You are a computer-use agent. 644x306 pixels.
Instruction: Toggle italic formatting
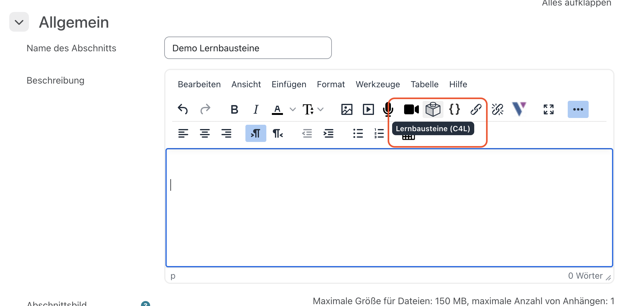[256, 109]
